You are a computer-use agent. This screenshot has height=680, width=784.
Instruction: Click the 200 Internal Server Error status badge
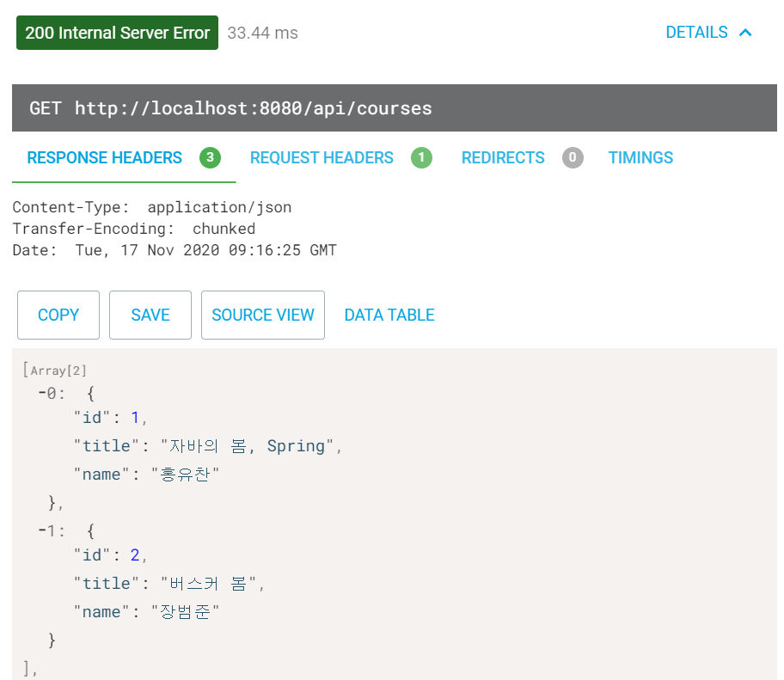point(118,33)
